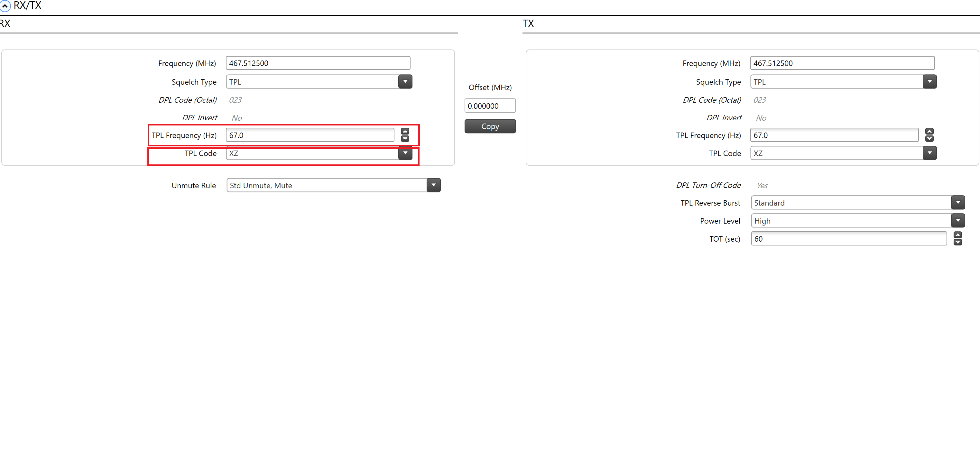
Task: Click the RX Frequency (MHz) field
Action: [x=318, y=63]
